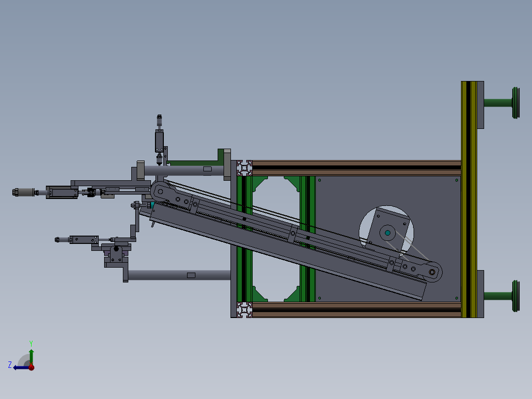Select the bottom brown horizontal frame beam
This screenshot has width=532, height=399.
tap(357, 310)
